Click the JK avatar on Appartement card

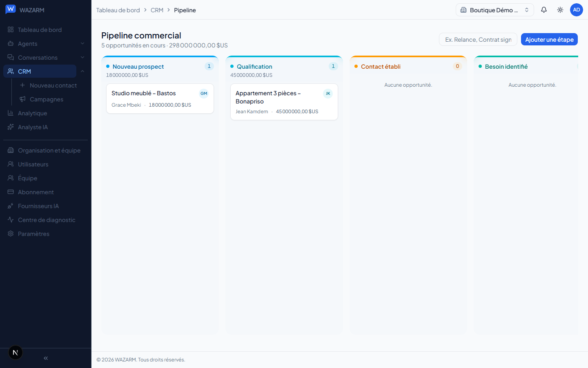coord(328,94)
